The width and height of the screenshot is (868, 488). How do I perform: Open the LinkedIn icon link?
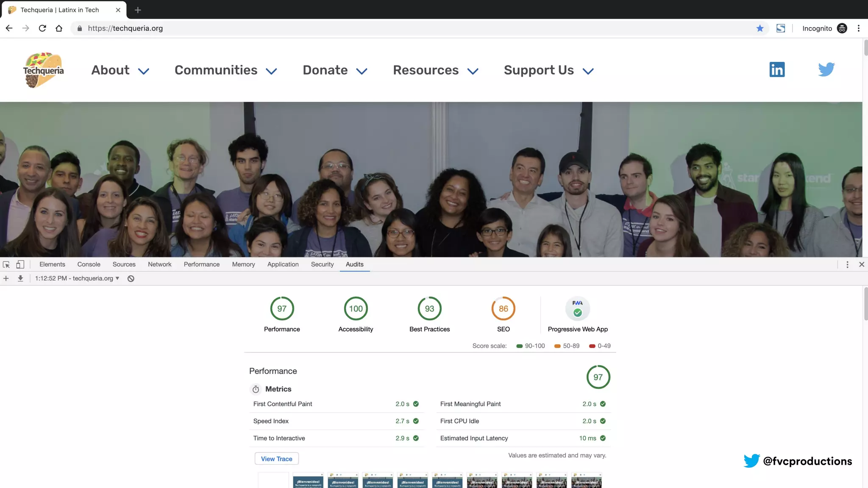(x=777, y=69)
